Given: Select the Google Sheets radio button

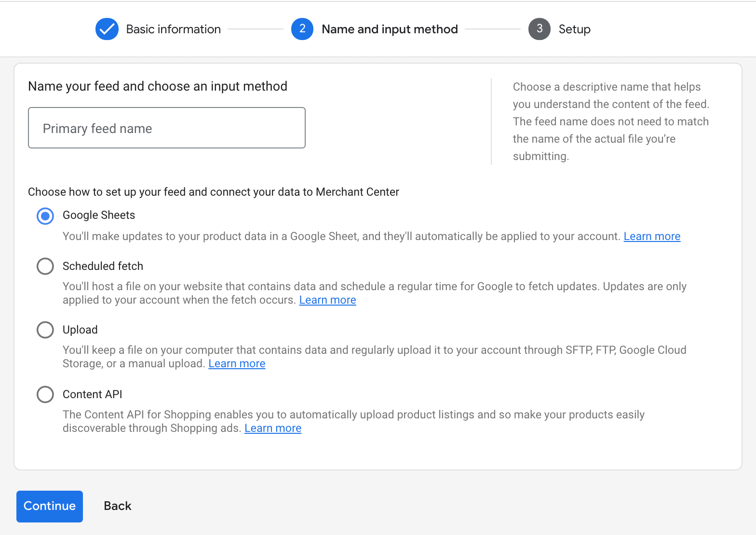Looking at the screenshot, I should [x=45, y=216].
